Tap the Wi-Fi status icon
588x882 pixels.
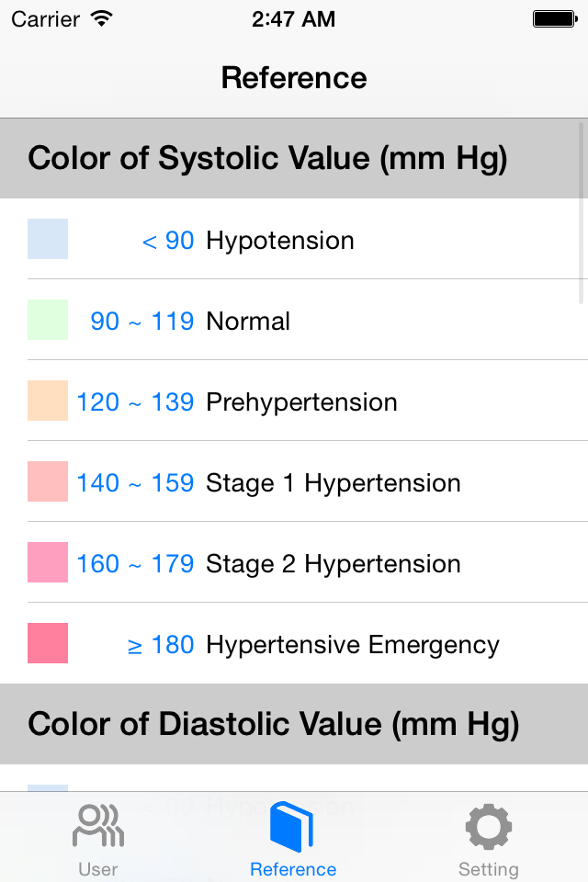pos(102,18)
